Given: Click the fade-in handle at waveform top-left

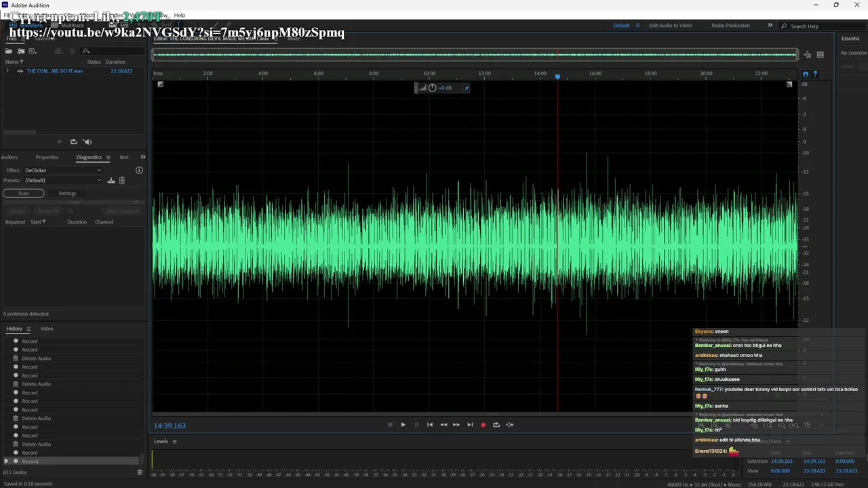Looking at the screenshot, I should (x=160, y=84).
